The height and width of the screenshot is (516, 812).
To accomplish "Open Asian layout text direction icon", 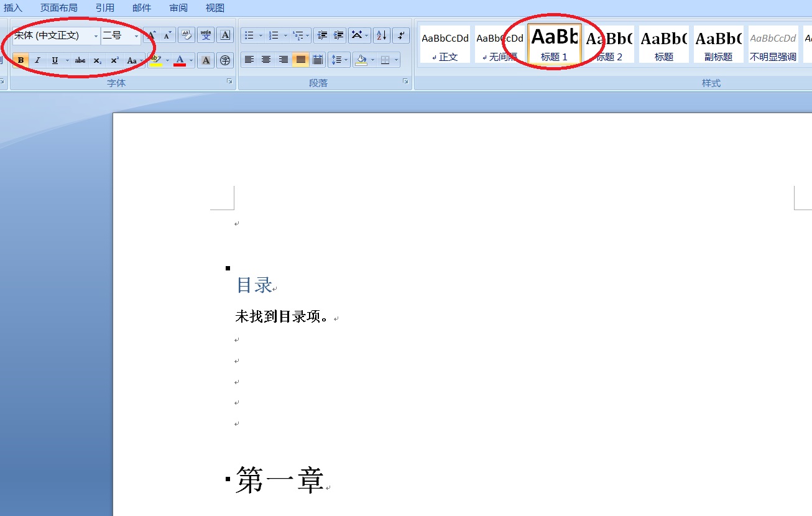I will 359,35.
